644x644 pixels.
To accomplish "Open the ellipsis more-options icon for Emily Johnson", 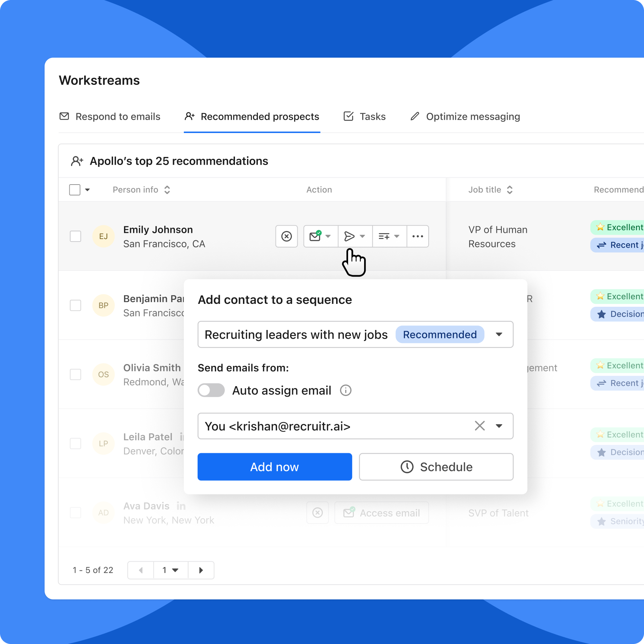I will 417,236.
